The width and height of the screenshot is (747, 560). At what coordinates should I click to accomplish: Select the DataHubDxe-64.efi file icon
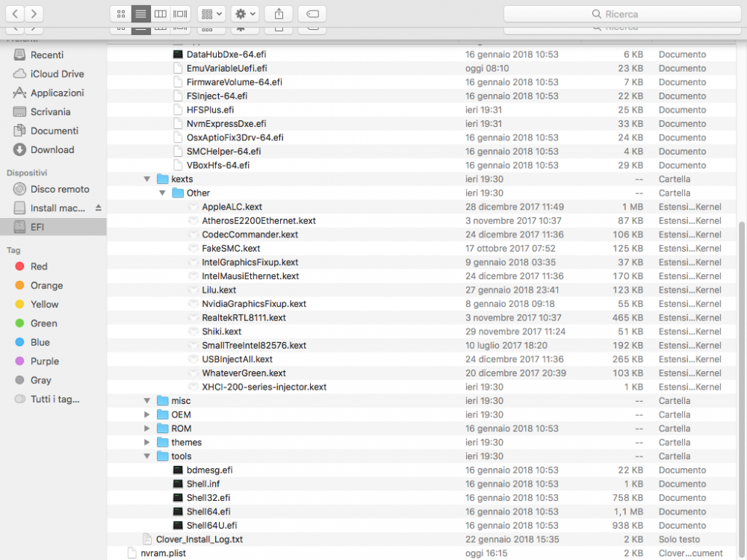click(x=178, y=55)
